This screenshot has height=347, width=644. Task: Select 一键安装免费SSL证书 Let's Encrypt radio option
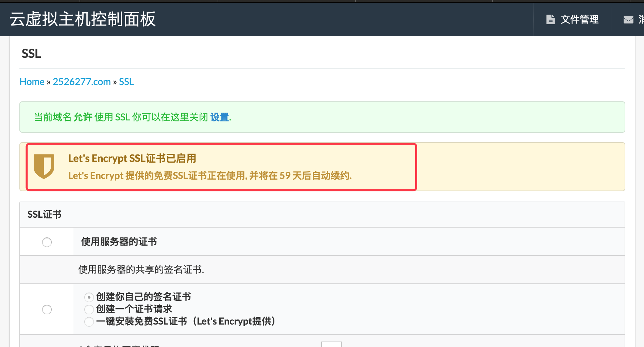coord(89,321)
